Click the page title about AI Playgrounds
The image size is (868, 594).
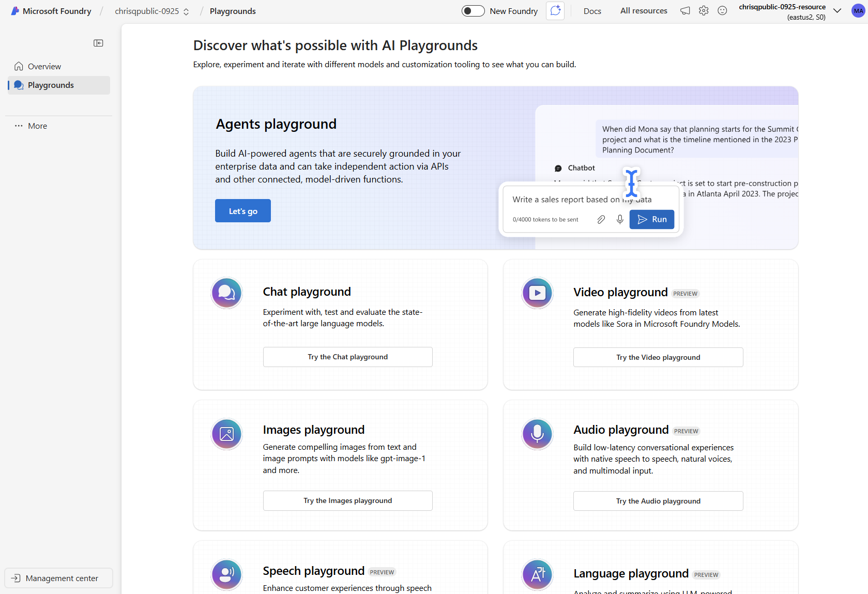335,45
